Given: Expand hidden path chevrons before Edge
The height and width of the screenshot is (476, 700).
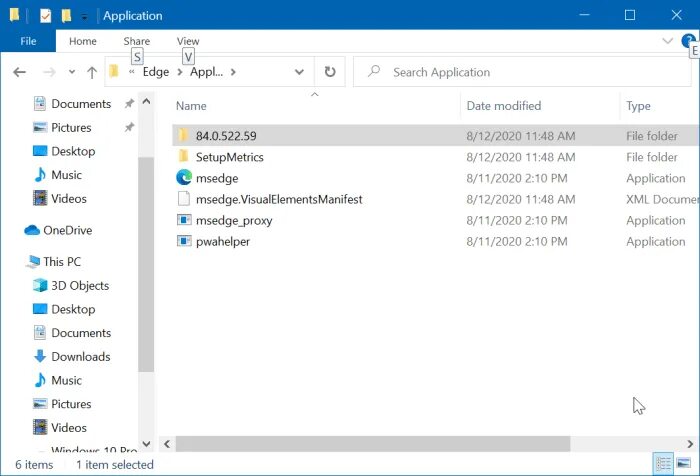Looking at the screenshot, I should (x=132, y=72).
